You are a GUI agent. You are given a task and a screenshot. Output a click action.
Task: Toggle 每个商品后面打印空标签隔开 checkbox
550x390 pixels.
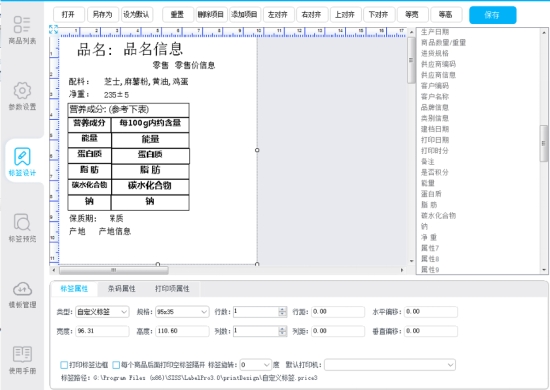click(x=116, y=365)
